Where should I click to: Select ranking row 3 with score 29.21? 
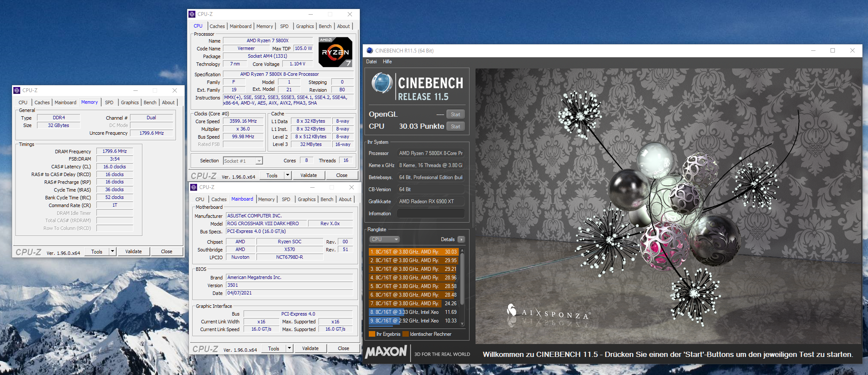pyautogui.click(x=414, y=269)
